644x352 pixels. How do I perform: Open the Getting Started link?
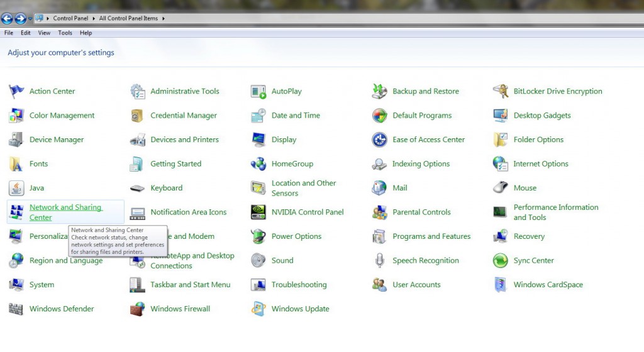click(176, 163)
